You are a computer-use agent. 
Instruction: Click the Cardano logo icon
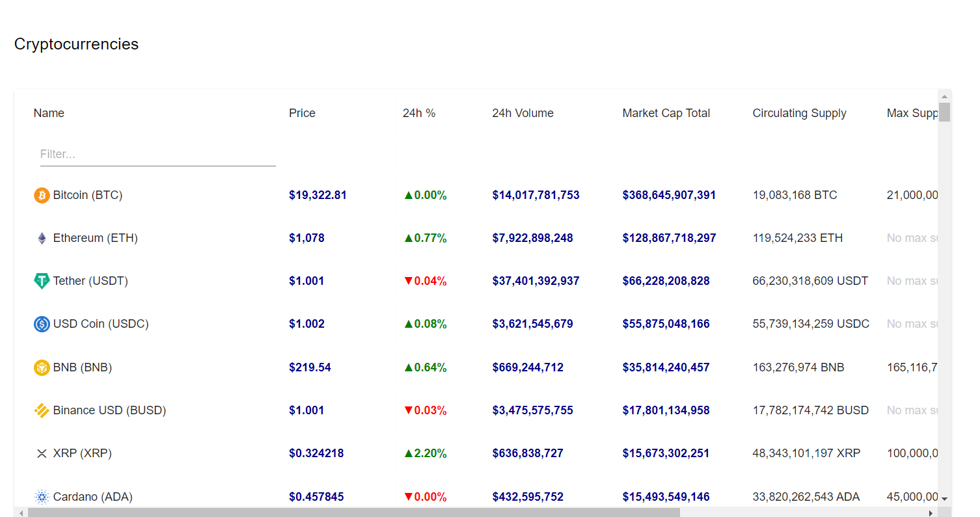pos(42,497)
